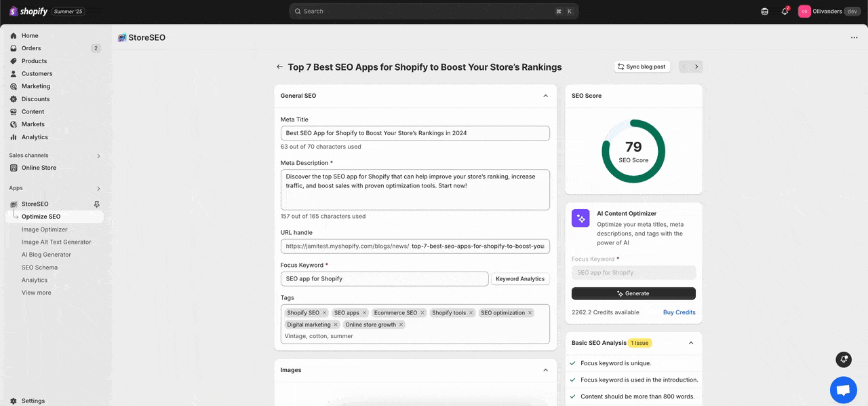Image resolution: width=868 pixels, height=406 pixels.
Task: Click Sync blog post button
Action: [x=642, y=67]
